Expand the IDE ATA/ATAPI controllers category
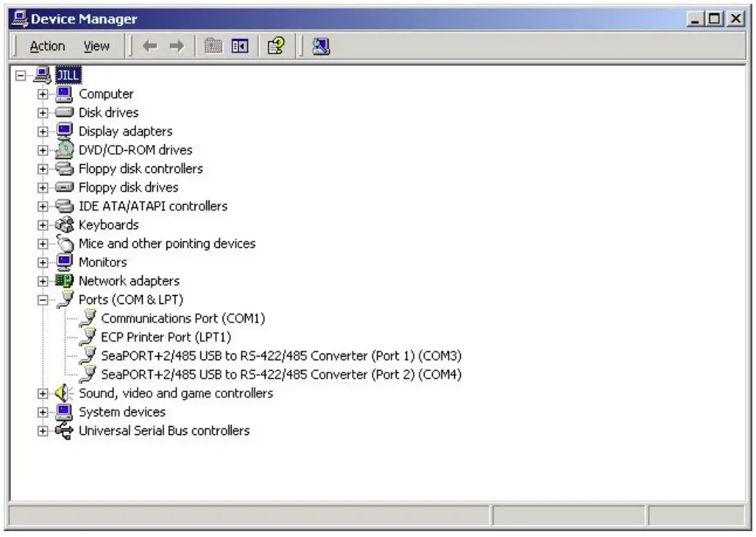Viewport: 756px width, 537px height. (43, 206)
